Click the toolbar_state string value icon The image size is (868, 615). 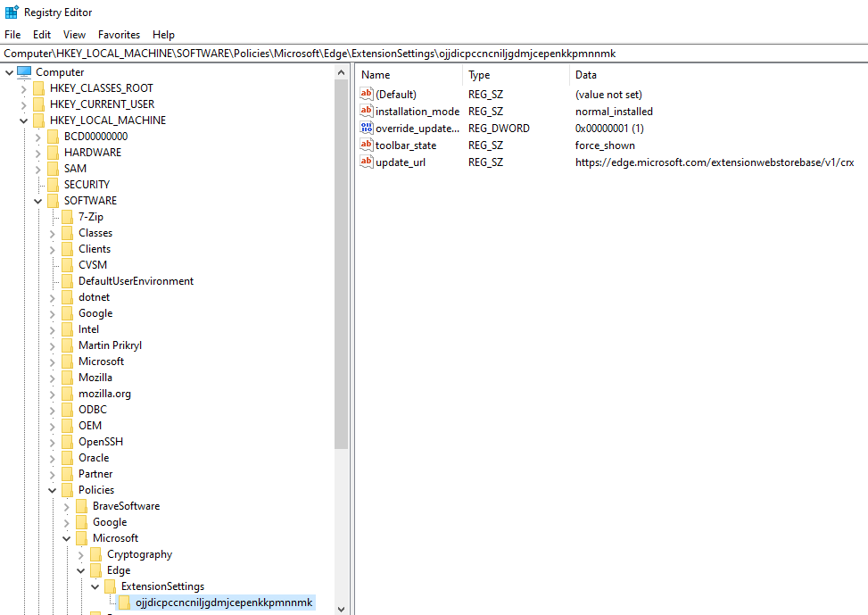point(367,145)
